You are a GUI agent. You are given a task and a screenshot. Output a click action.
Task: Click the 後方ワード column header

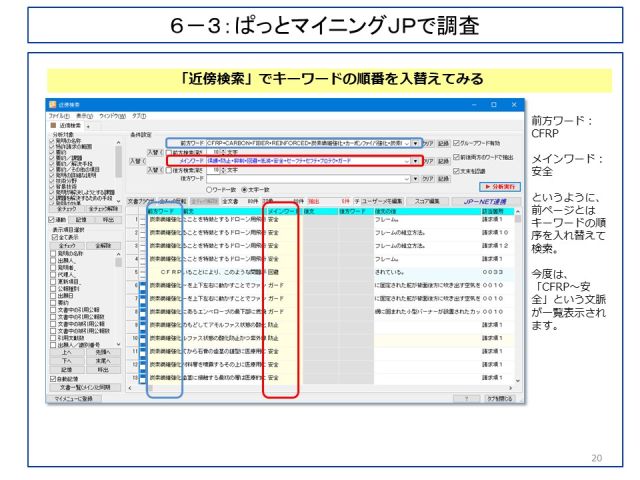click(x=356, y=211)
